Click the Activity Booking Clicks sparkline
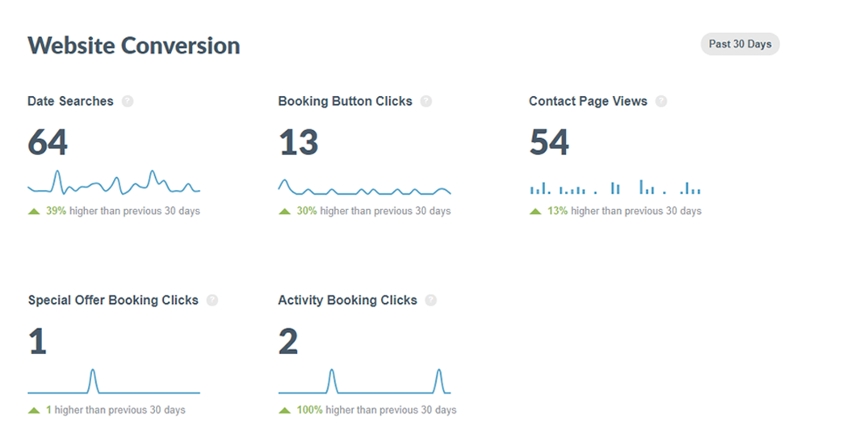 tap(364, 382)
